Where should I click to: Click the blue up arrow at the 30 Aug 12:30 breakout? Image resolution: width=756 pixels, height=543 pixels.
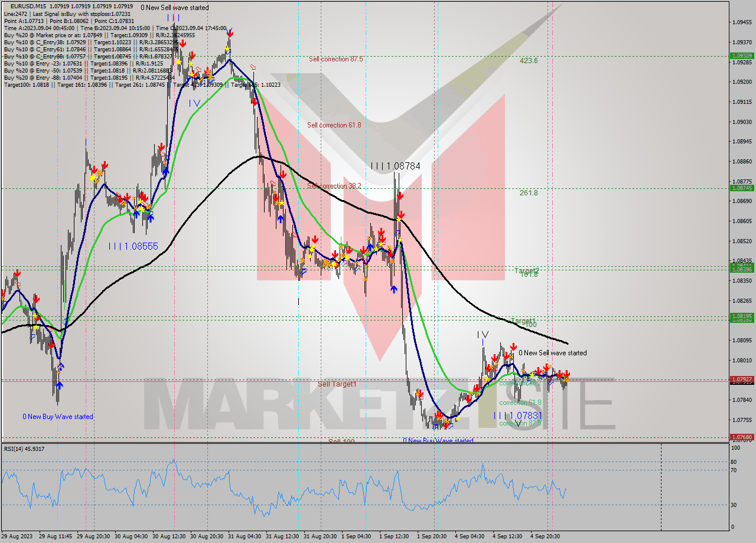pos(166,172)
